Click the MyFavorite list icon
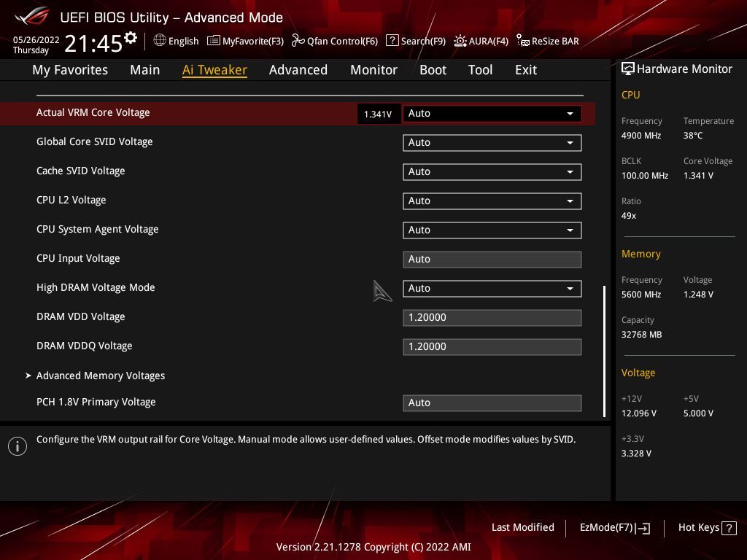Screen dimensions: 747x560 click(x=214, y=41)
